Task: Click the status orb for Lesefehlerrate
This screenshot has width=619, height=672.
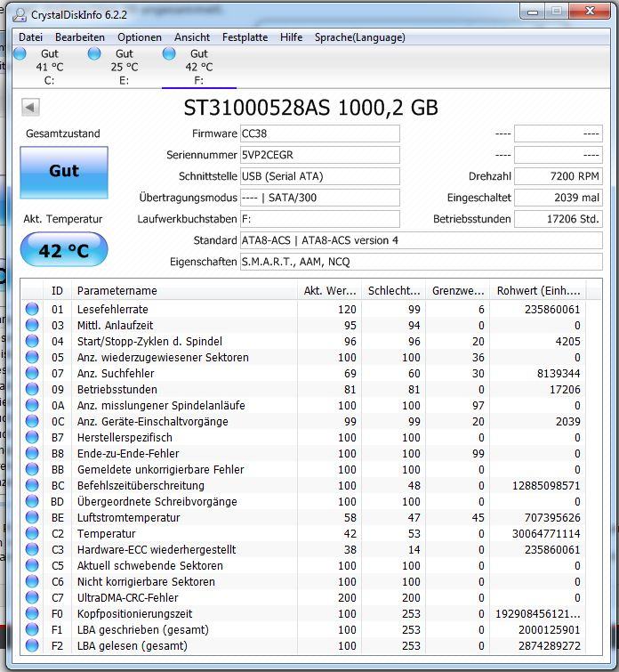Action: (x=32, y=309)
